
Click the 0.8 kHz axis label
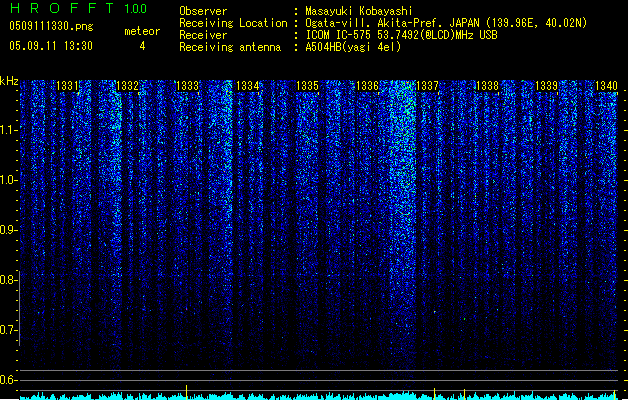pos(9,280)
